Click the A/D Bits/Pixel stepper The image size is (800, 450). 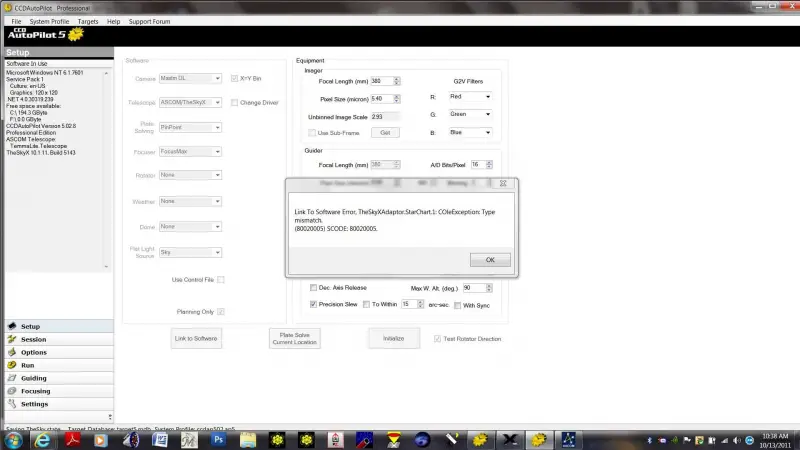489,164
